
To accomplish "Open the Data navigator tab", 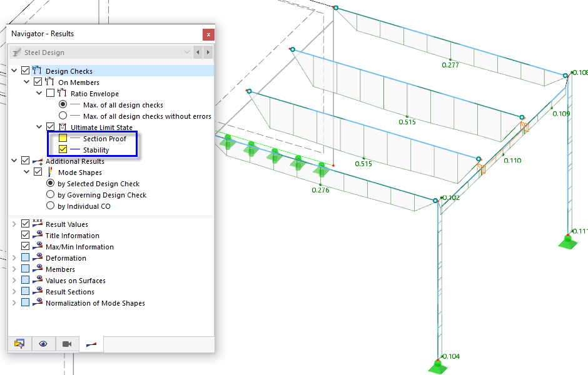I will point(19,344).
